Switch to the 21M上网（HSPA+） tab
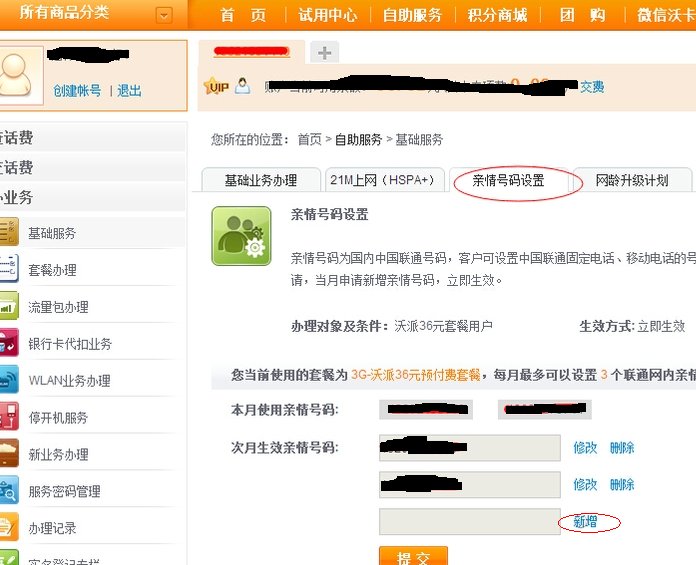The image size is (696, 565). coord(384,180)
